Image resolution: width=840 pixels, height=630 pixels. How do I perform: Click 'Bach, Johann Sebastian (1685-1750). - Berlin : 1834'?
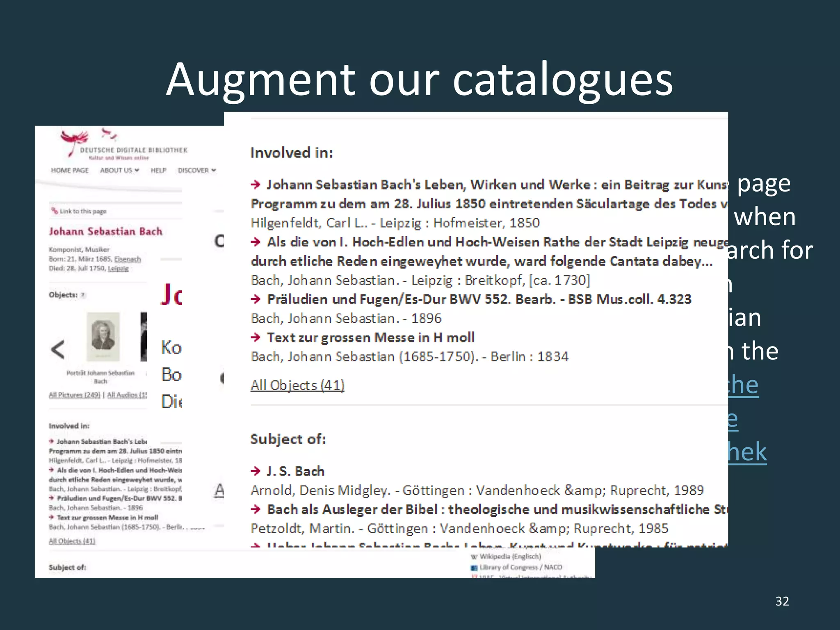pyautogui.click(x=410, y=356)
